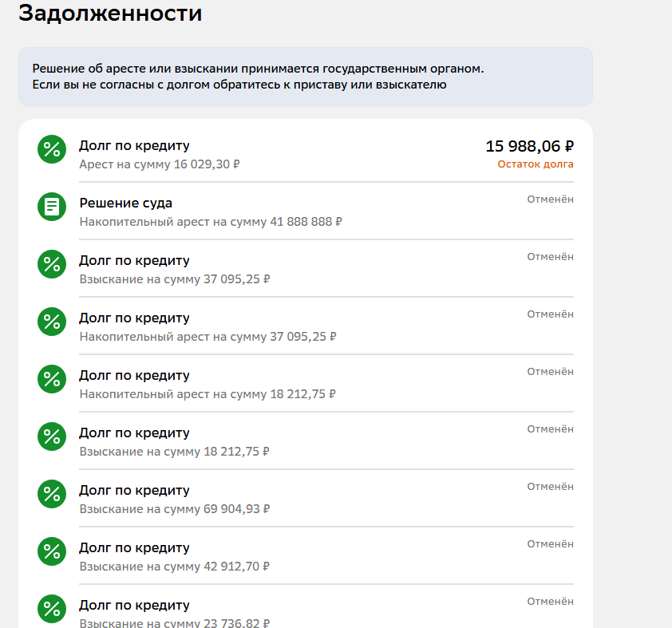This screenshot has height=628, width=672.
Task: Click percent icon beside Накопительный арест 37 095,25 ₽
Action: click(52, 322)
